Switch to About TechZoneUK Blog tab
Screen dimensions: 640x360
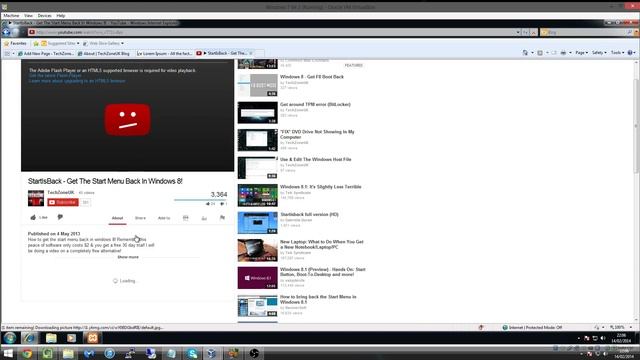(104, 53)
